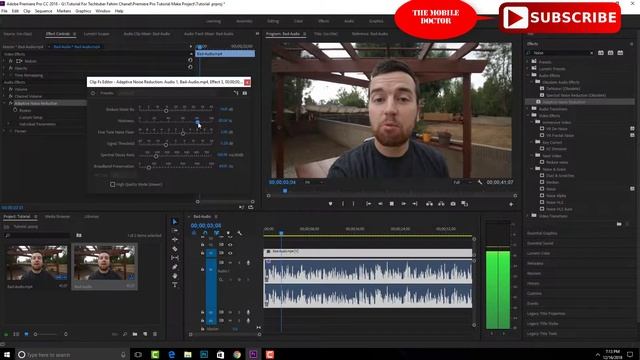Image resolution: width=640 pixels, height=360 pixels.
Task: Toggle fx for Volume effect
Action: pyautogui.click(x=11, y=89)
